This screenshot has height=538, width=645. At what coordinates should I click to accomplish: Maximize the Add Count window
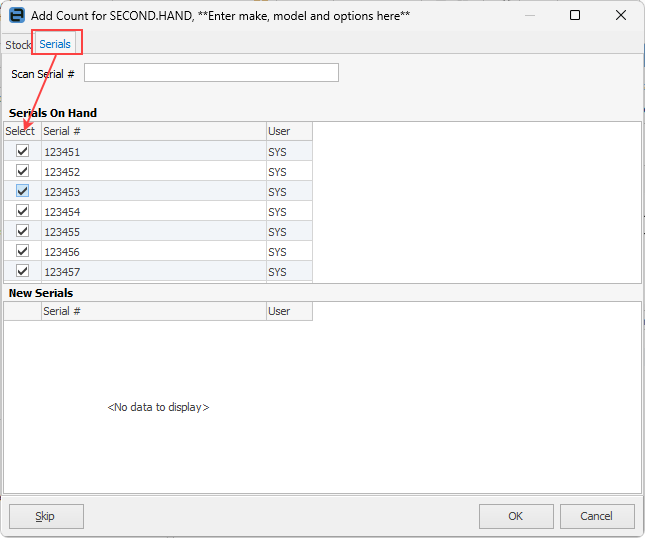pyautogui.click(x=575, y=16)
